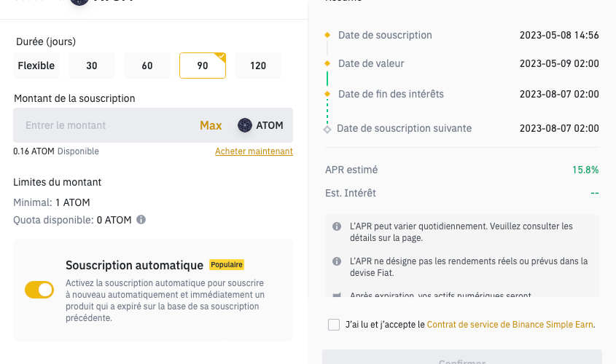Click the Populaire badge label
The width and height of the screenshot is (616, 364).
point(227,265)
